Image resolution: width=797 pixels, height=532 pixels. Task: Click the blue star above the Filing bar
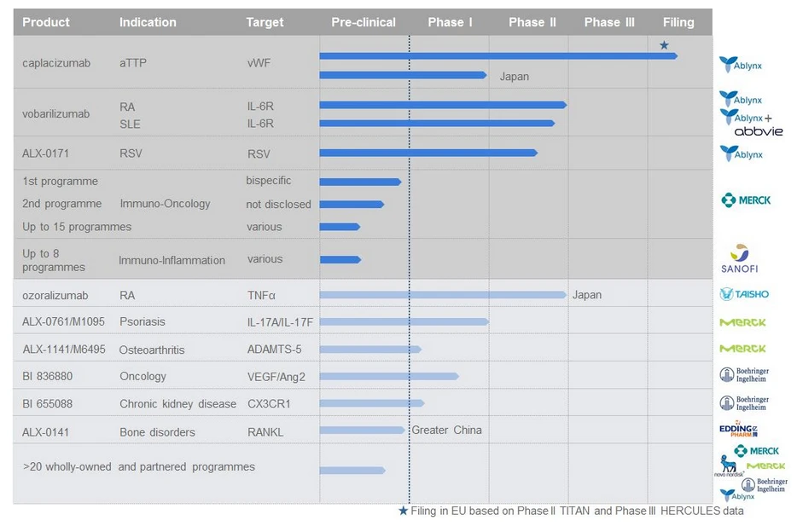664,45
